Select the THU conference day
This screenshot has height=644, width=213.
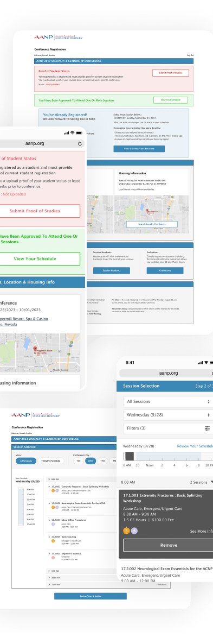tap(103, 461)
